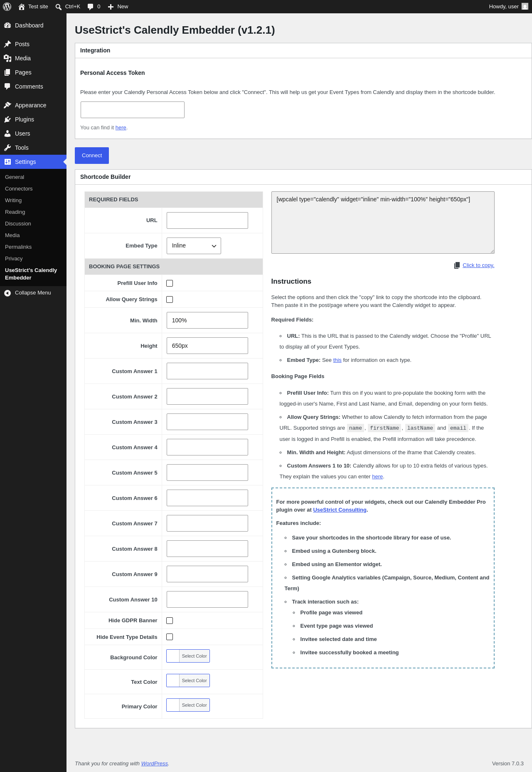This screenshot has width=532, height=772.
Task: Click the Plugins plug icon
Action: pos(7,119)
